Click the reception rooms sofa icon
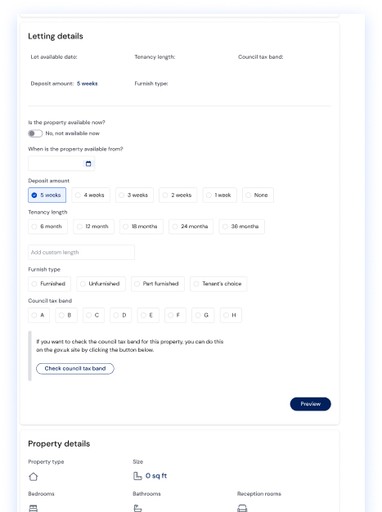 coord(242,508)
